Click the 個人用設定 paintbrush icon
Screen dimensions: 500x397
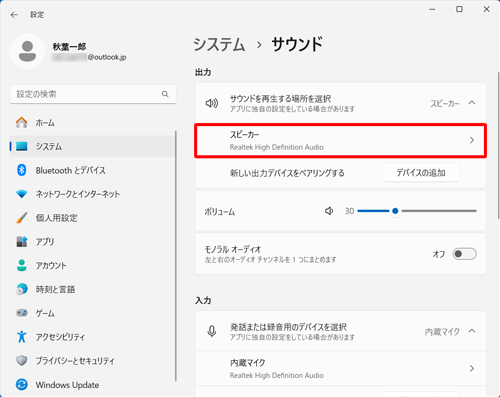[x=22, y=218]
